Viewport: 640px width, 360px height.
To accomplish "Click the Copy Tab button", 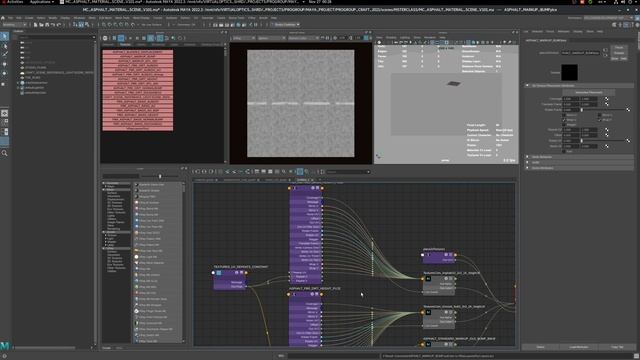I will coord(617,347).
